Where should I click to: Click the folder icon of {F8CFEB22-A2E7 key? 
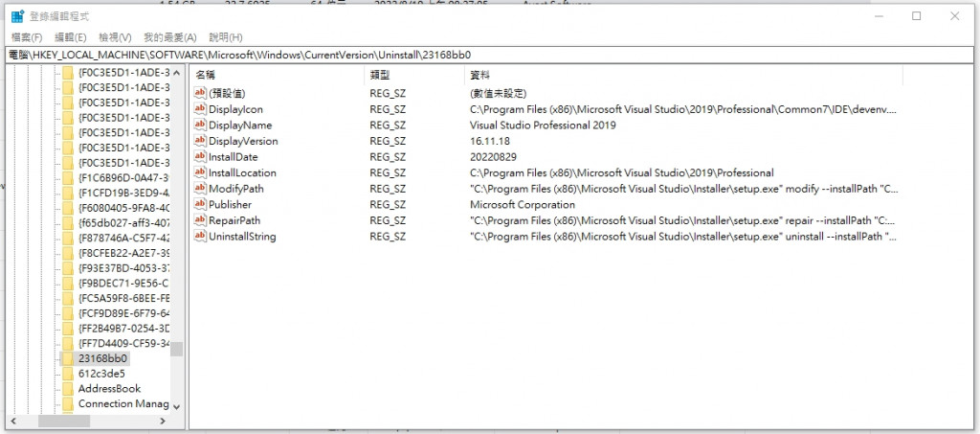[x=68, y=253]
